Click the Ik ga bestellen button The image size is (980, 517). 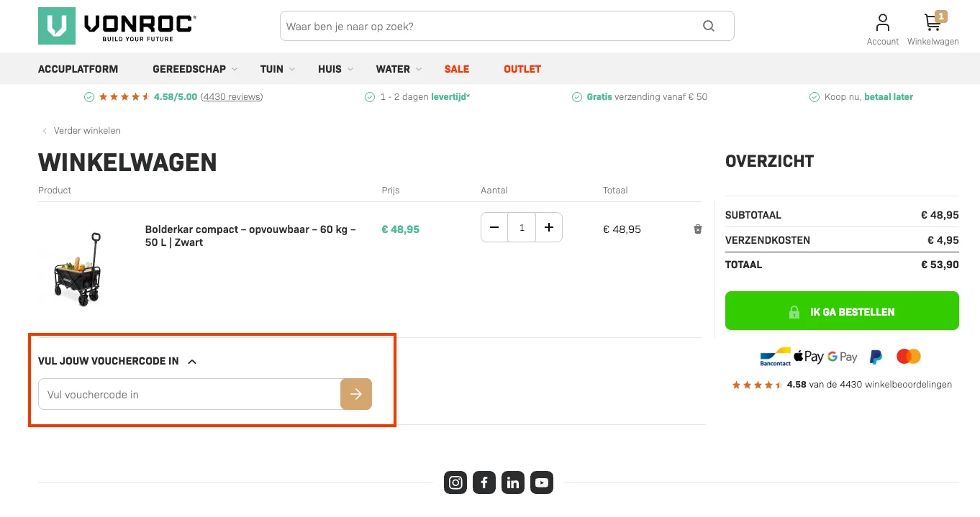click(842, 311)
